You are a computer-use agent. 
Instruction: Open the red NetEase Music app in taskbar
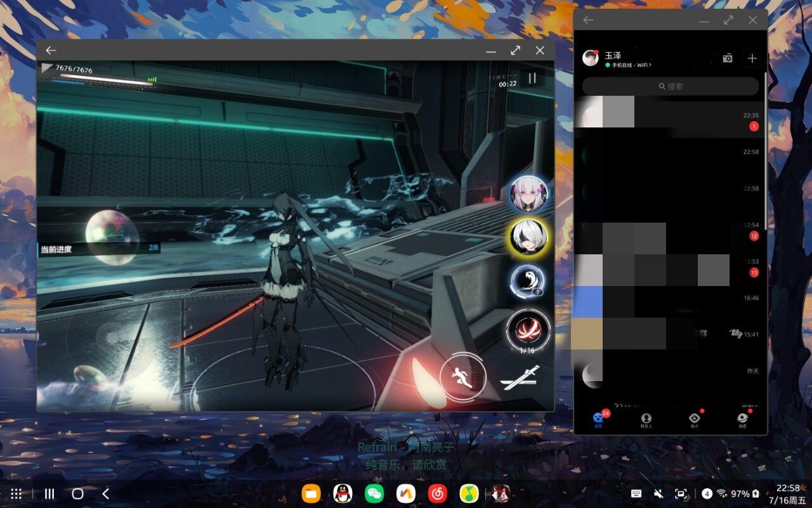pyautogui.click(x=438, y=493)
